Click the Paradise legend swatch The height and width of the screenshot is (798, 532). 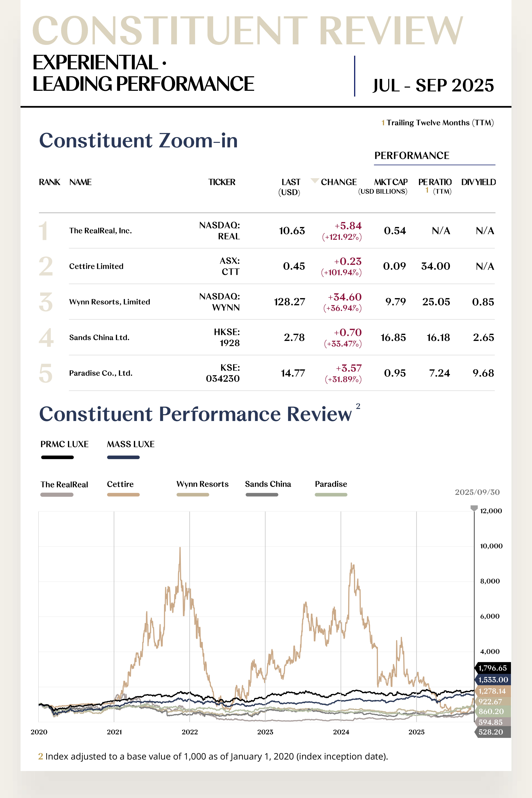(x=331, y=495)
